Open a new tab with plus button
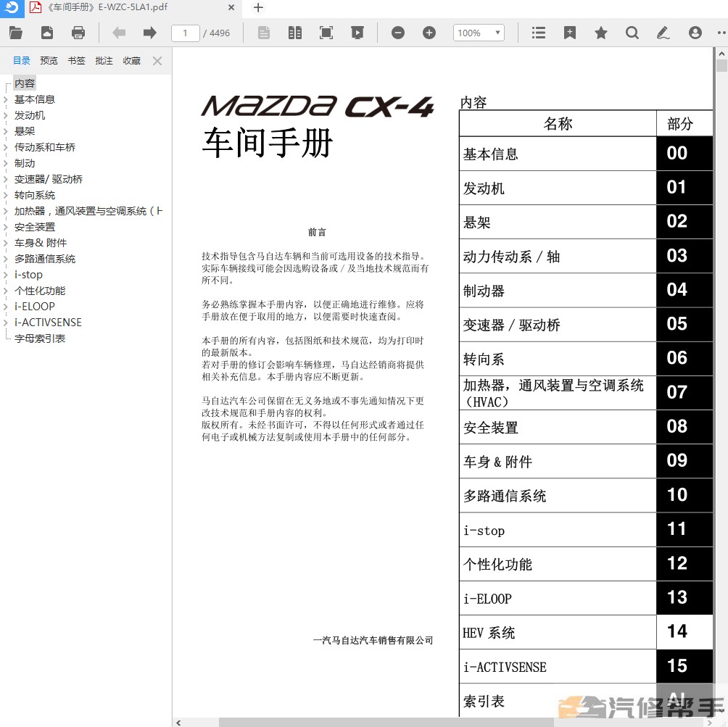Image resolution: width=728 pixels, height=727 pixels. pyautogui.click(x=258, y=8)
